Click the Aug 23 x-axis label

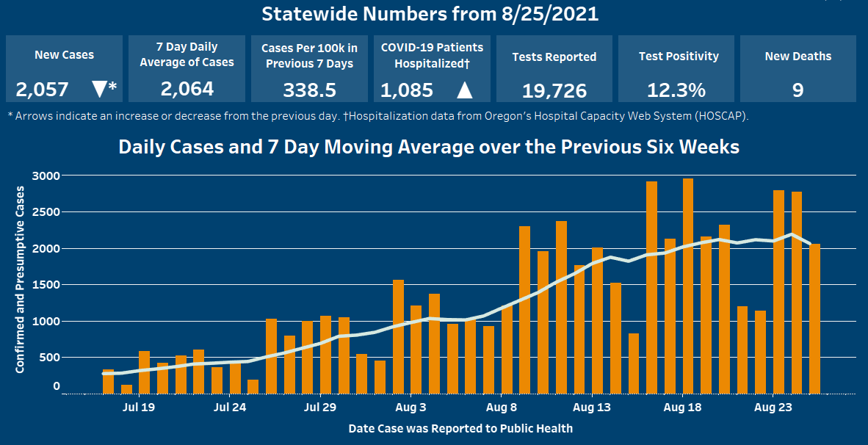(773, 408)
